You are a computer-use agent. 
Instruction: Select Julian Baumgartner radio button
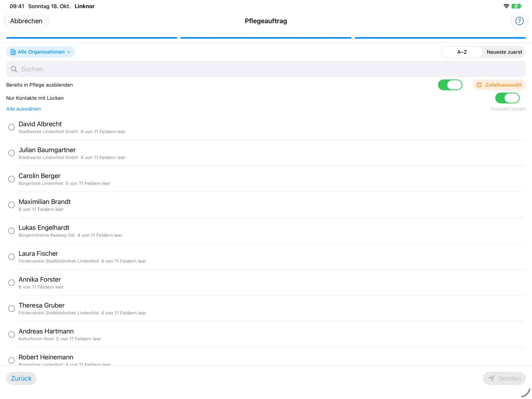coord(12,153)
